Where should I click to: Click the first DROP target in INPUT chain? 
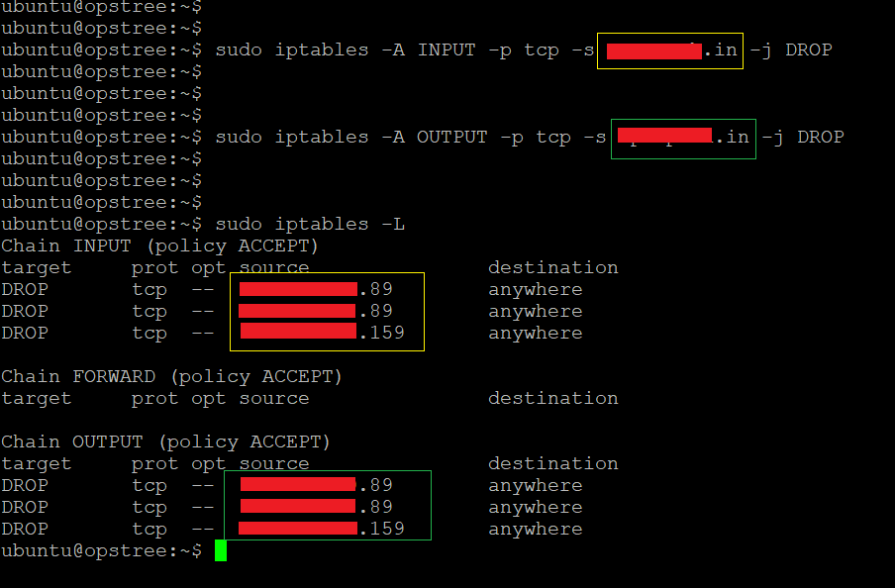click(25, 289)
